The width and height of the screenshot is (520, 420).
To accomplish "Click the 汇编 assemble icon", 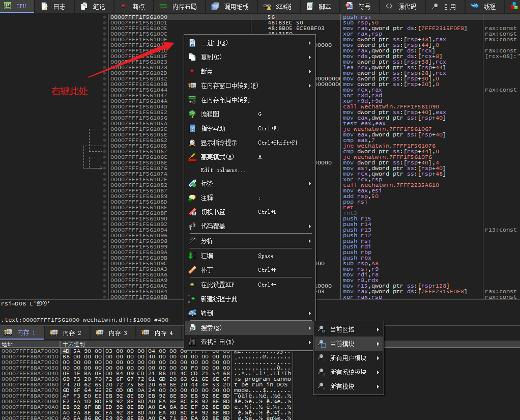I will (x=192, y=256).
